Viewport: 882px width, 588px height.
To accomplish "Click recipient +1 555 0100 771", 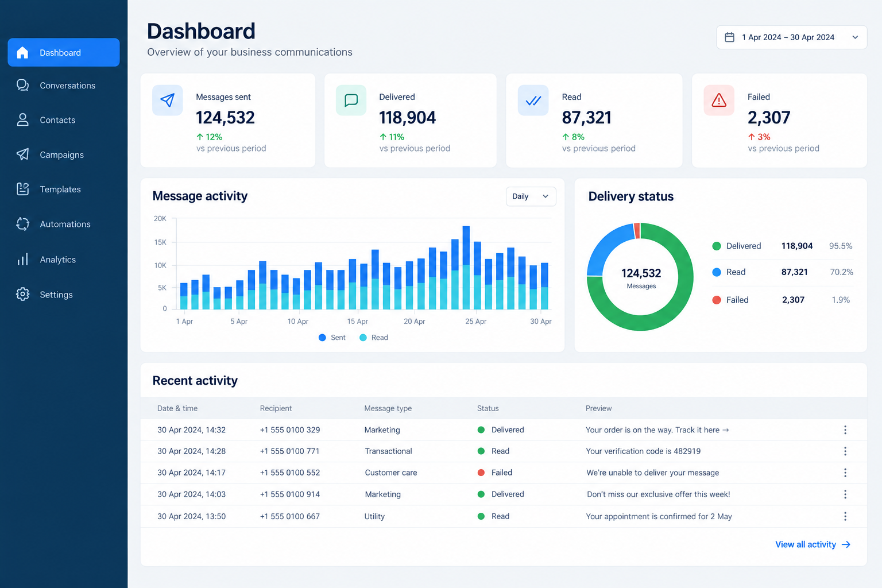I will click(x=289, y=451).
